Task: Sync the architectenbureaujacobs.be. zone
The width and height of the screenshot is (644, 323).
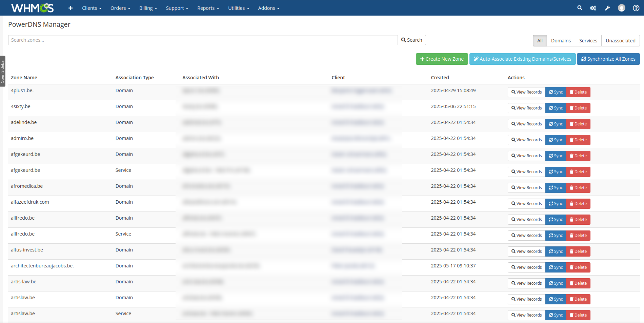Action: point(556,267)
